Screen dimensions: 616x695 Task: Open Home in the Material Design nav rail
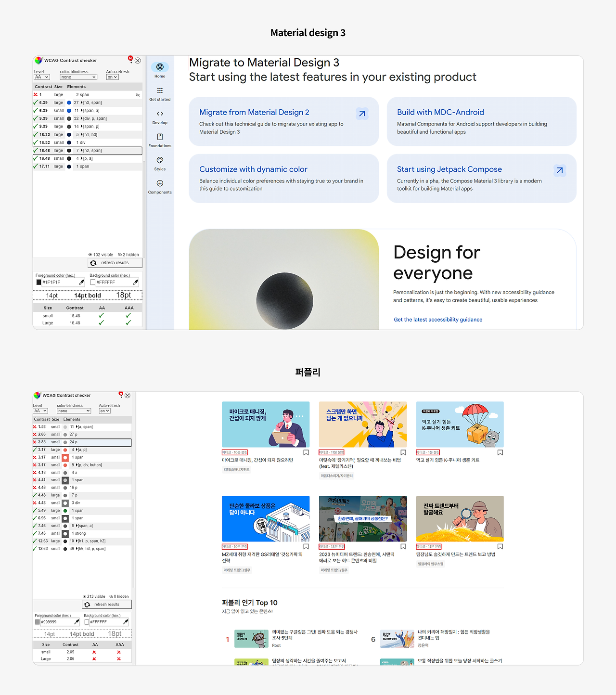coord(160,70)
